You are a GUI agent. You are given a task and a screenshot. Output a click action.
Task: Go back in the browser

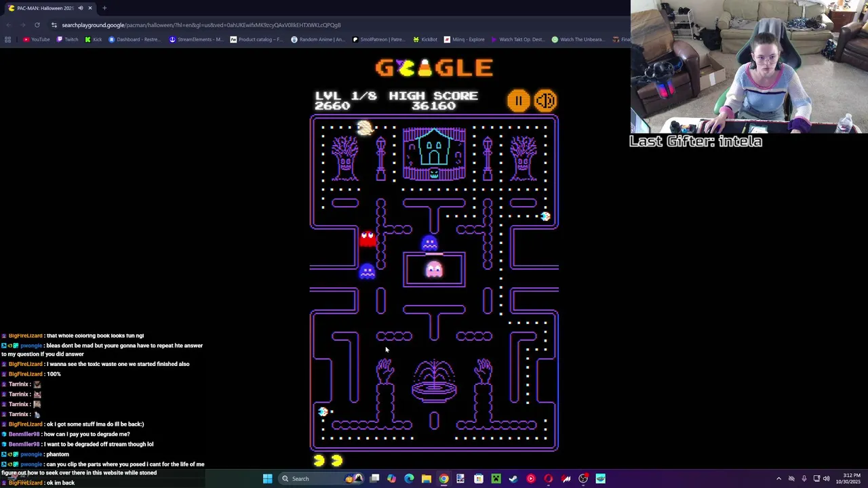pyautogui.click(x=8, y=25)
